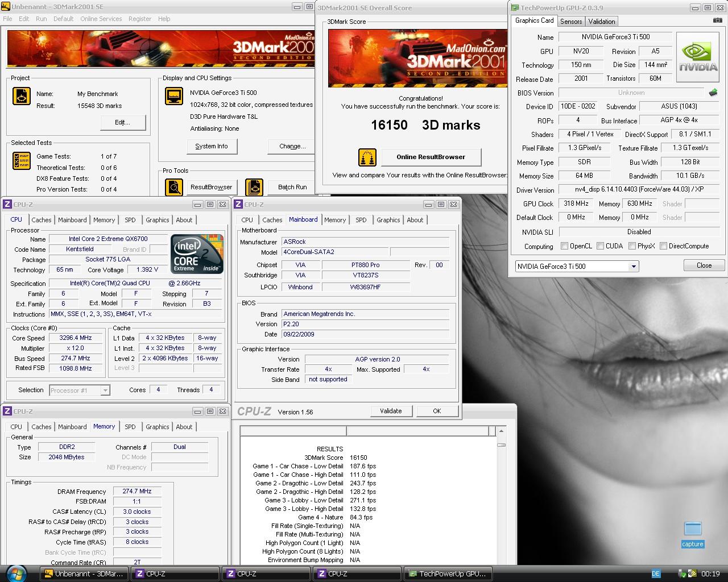Click the Intel Core 2 Extreme logo

click(197, 254)
